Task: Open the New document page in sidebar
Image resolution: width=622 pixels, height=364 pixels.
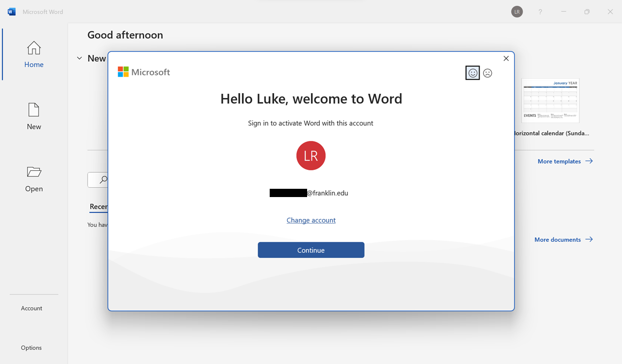Action: click(x=34, y=116)
